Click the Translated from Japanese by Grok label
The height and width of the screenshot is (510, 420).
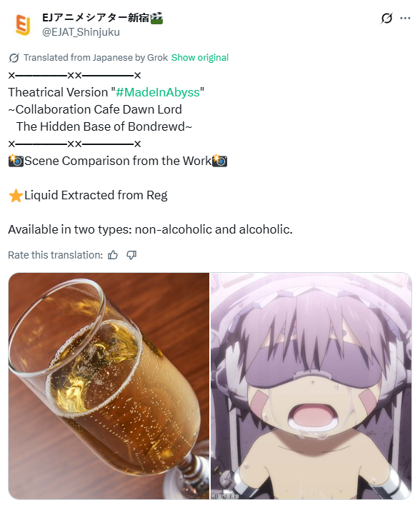point(96,58)
